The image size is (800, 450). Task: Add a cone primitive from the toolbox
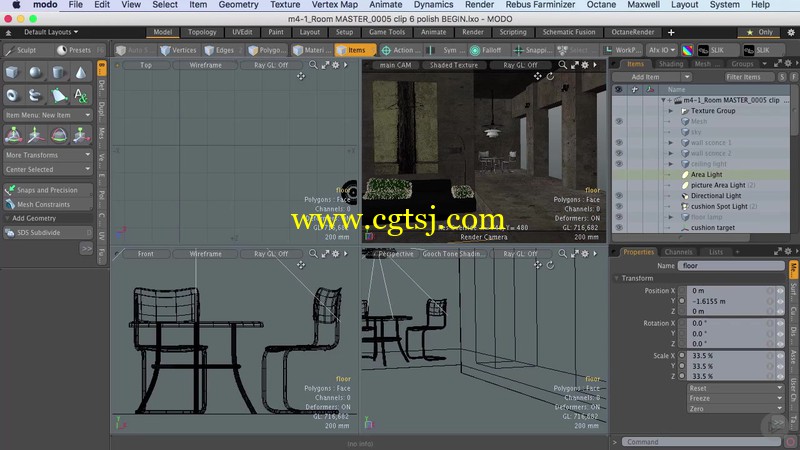(81, 72)
